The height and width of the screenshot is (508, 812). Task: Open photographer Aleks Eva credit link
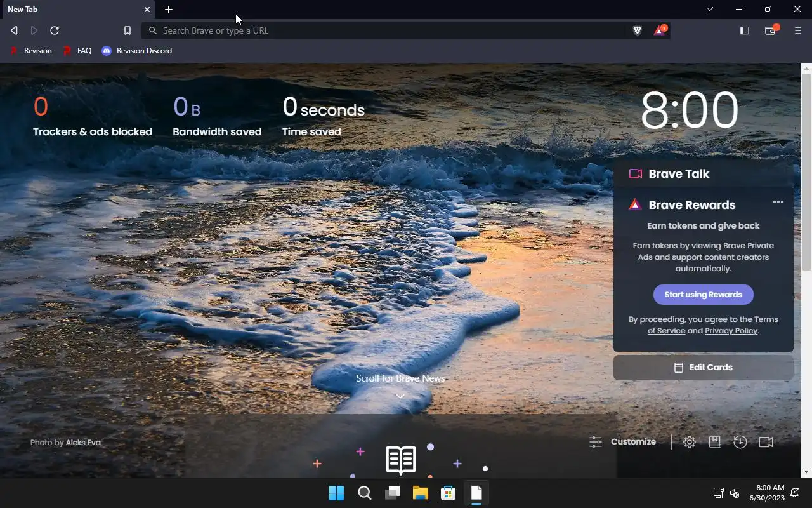83,443
